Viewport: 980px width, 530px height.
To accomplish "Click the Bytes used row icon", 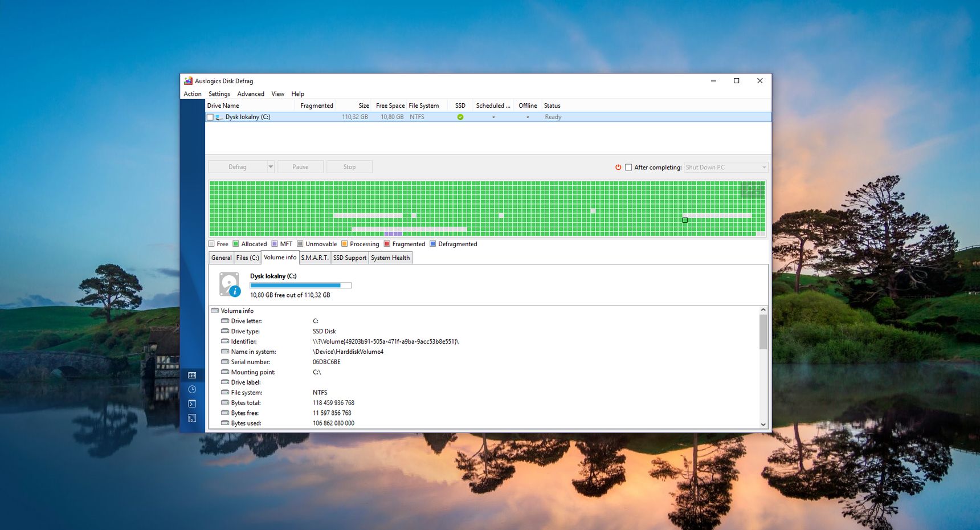I will click(225, 423).
